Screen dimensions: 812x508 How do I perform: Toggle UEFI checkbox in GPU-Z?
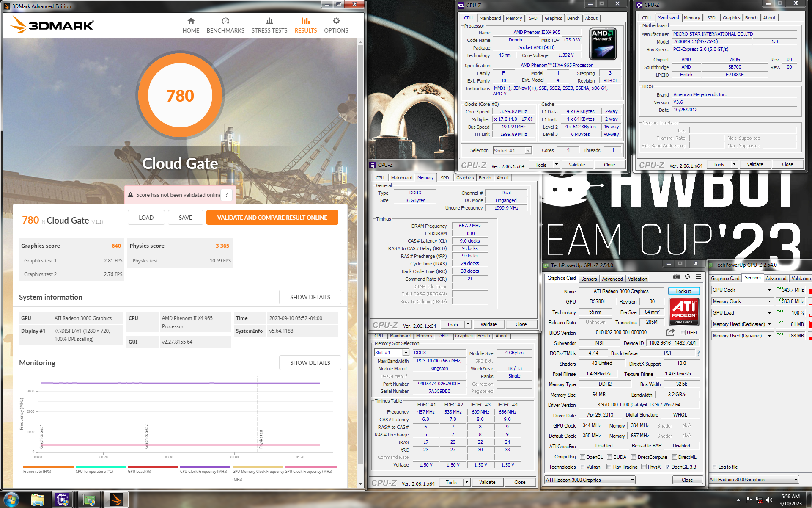(x=683, y=333)
